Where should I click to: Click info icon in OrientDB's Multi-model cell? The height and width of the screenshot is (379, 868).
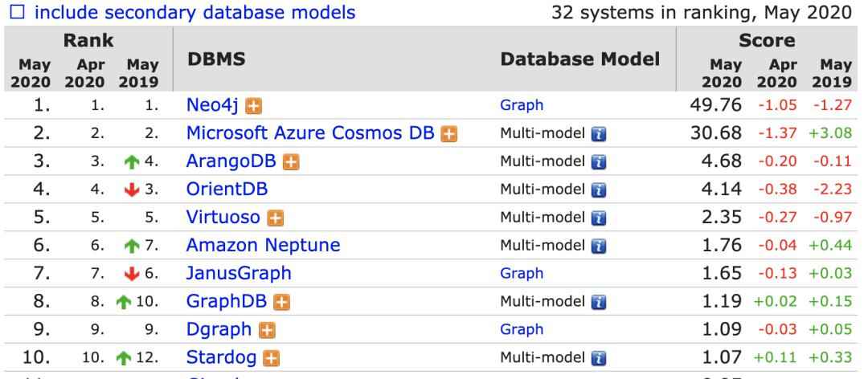(598, 189)
